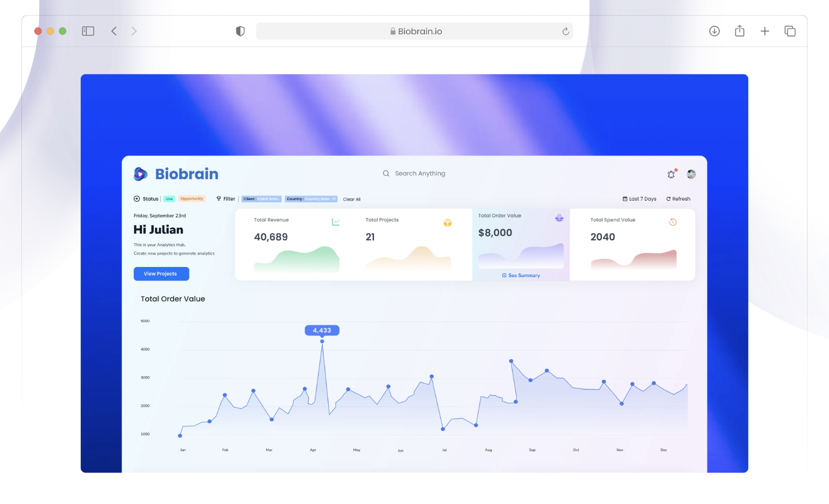
Task: Open the See Summary link
Action: pos(521,276)
